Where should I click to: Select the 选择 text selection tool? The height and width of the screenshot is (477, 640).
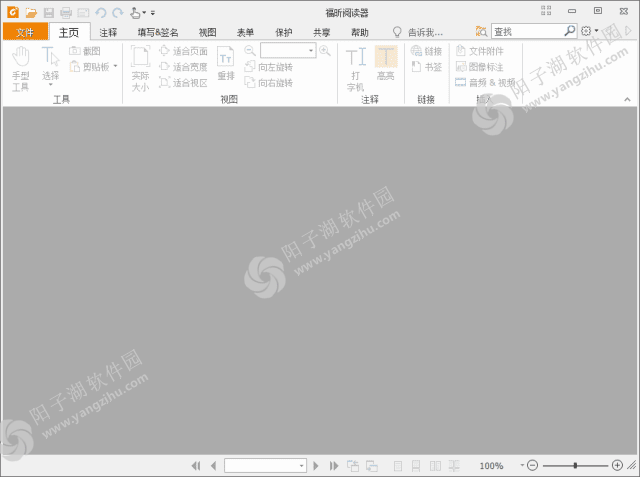pyautogui.click(x=51, y=63)
